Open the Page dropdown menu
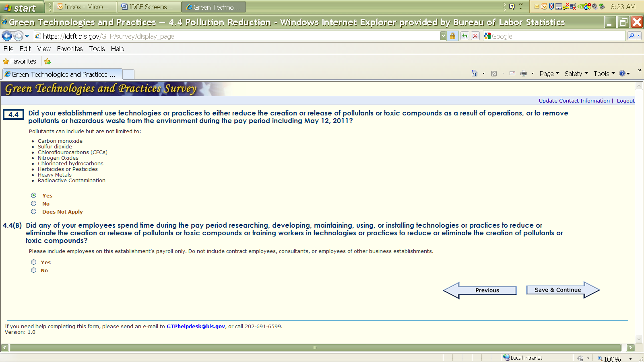The image size is (644, 362). point(549,74)
